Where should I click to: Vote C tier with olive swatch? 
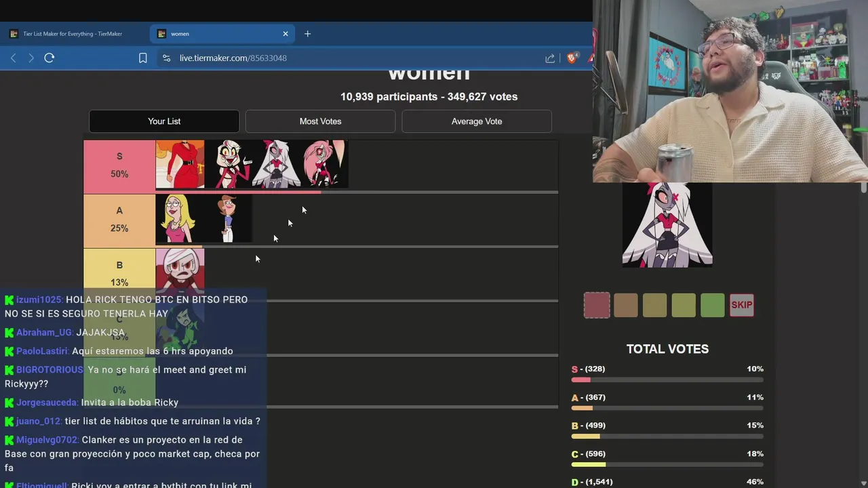pos(684,305)
